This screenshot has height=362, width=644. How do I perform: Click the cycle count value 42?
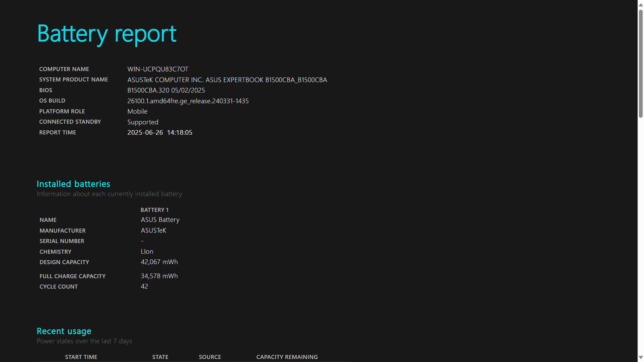pyautogui.click(x=144, y=286)
